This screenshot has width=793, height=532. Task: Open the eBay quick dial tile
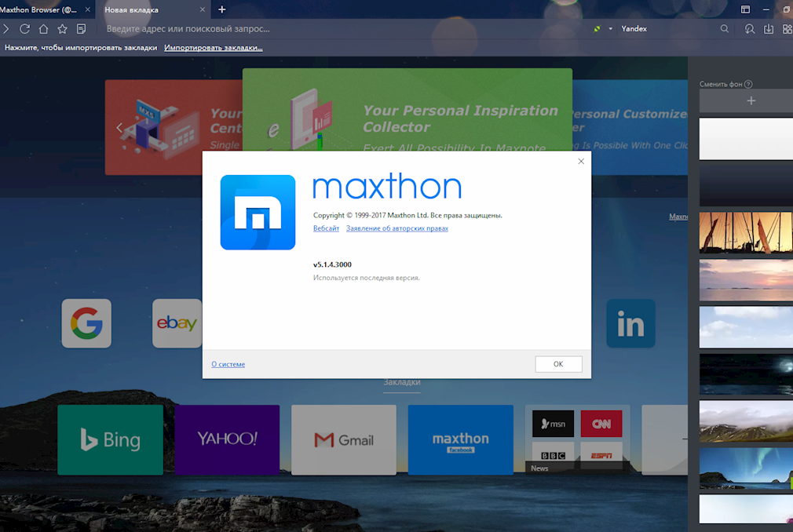177,323
